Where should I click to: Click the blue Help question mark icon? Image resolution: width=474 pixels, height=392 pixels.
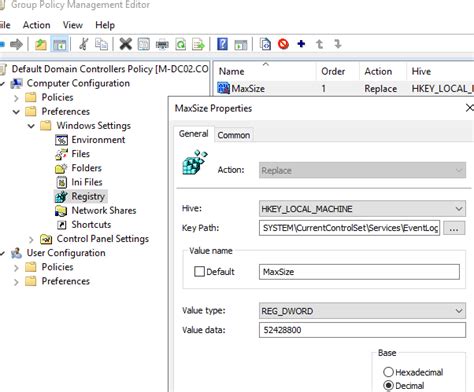coord(222,44)
